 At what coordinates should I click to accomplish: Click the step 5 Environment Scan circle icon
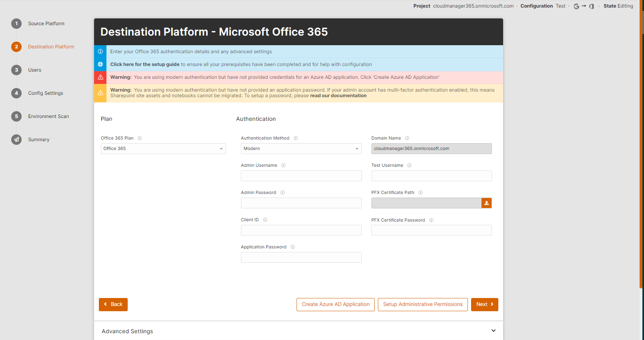16,116
